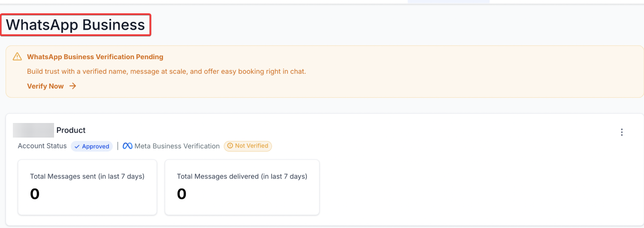Click the blurred account name

pos(33,130)
